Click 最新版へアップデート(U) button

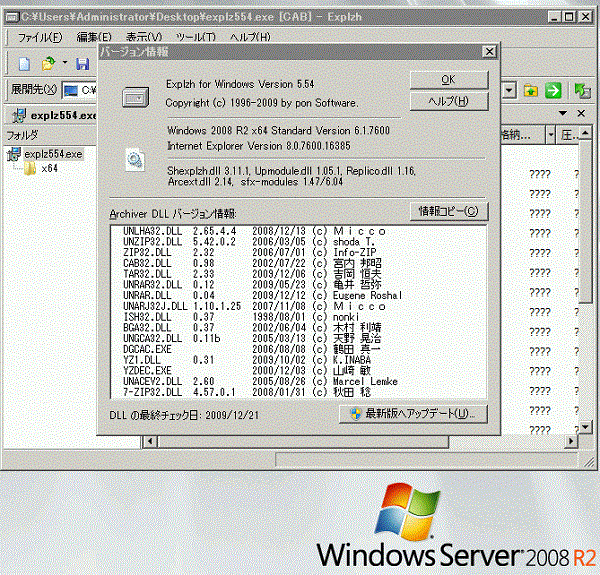413,414
